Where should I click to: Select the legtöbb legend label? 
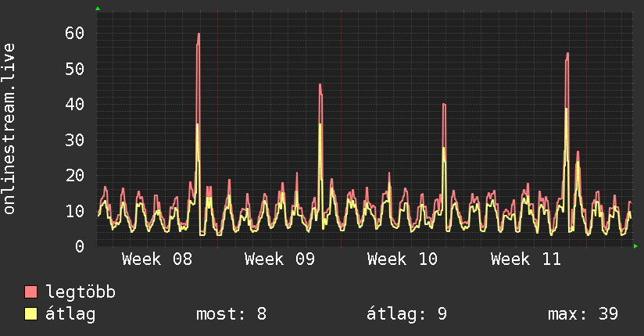[80, 291]
